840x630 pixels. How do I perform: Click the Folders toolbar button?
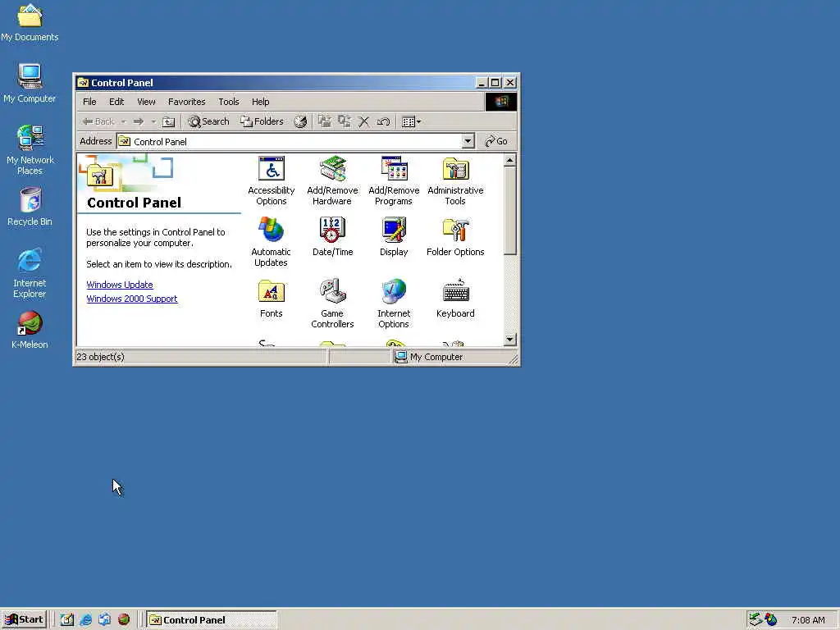pos(262,121)
